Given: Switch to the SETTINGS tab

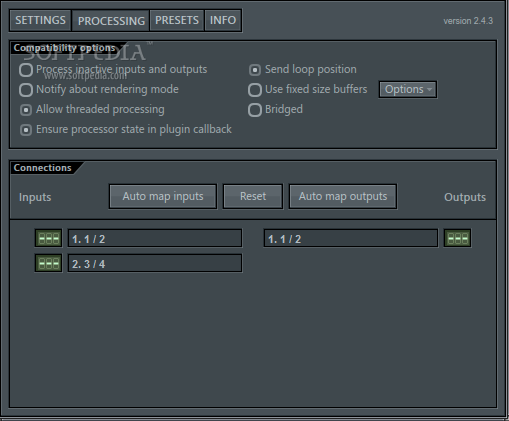Looking at the screenshot, I should click(41, 20).
